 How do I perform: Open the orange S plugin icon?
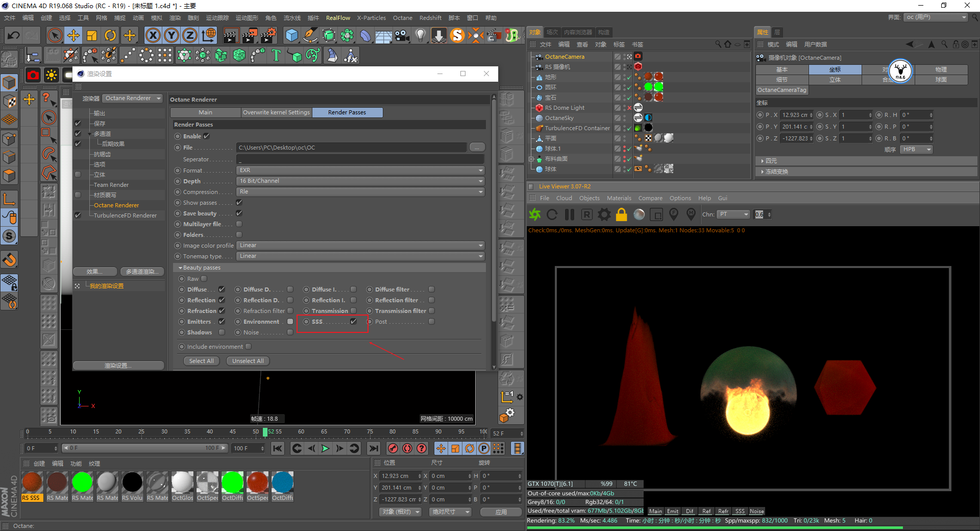pyautogui.click(x=457, y=35)
